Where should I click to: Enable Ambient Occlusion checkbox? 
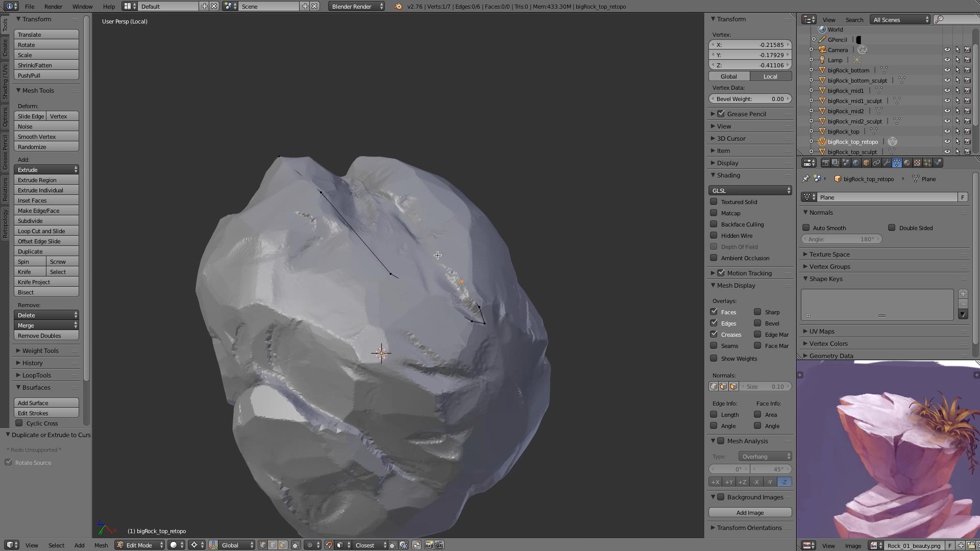(x=714, y=258)
